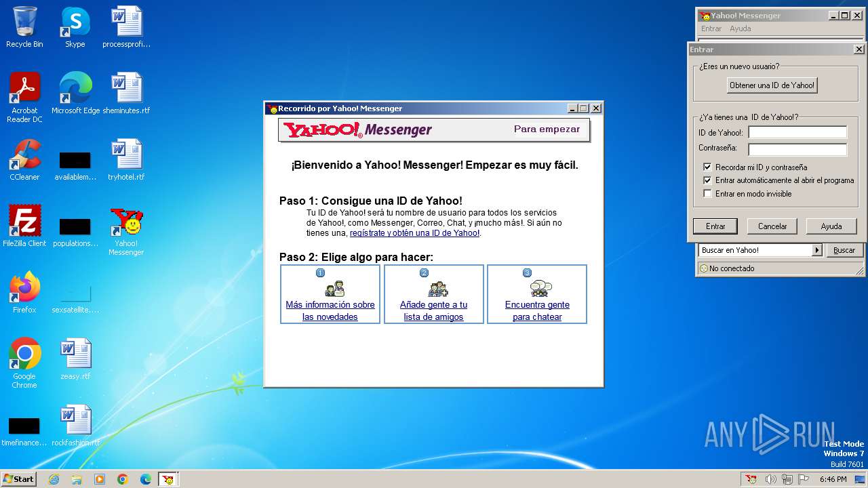The image size is (868, 488).
Task: Open the populations desktop file icon
Action: [75, 232]
